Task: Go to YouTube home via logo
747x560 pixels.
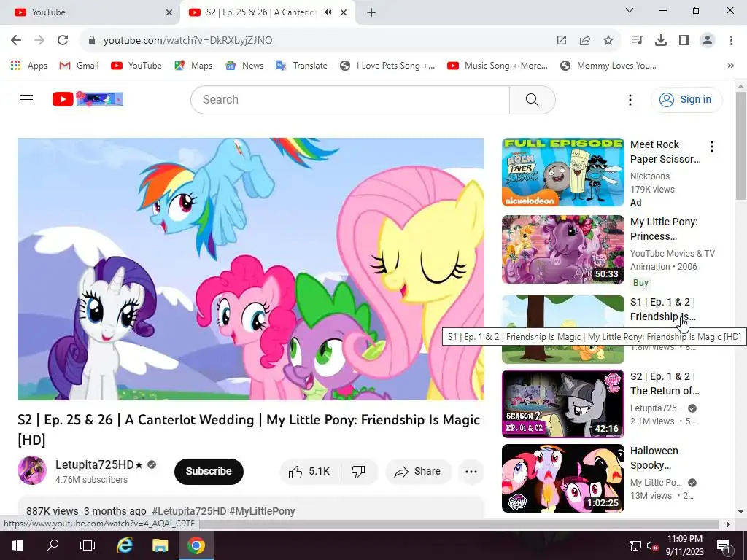Action: click(88, 99)
